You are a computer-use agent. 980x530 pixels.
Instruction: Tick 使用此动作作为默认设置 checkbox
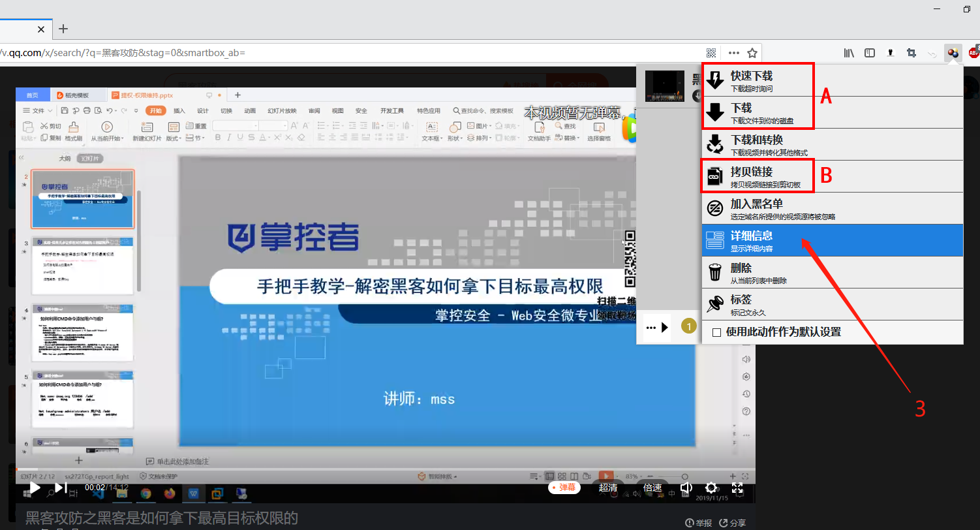pyautogui.click(x=716, y=332)
